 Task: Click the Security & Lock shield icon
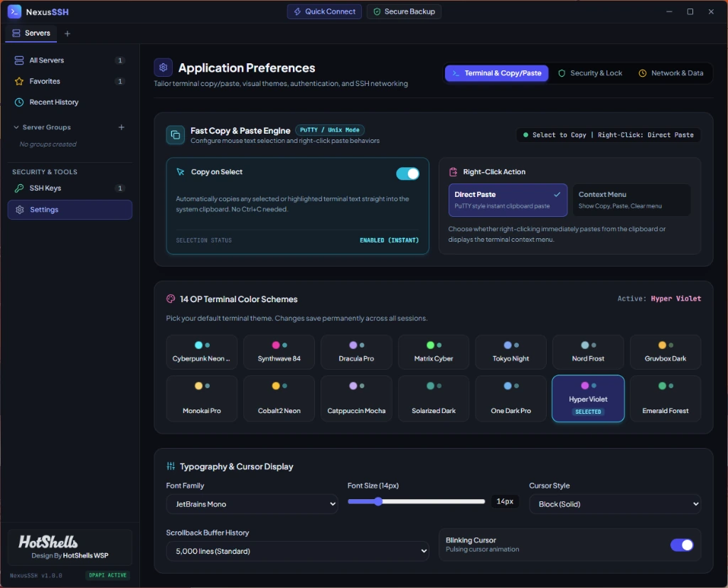(x=562, y=73)
